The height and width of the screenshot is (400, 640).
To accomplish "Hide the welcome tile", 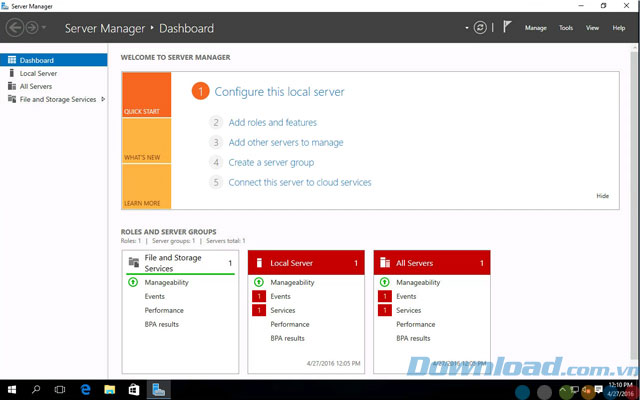I will [602, 196].
